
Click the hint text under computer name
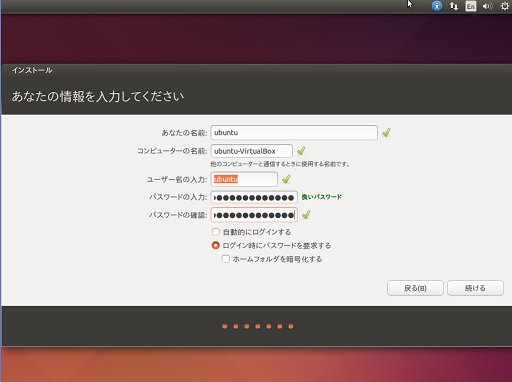(280, 164)
